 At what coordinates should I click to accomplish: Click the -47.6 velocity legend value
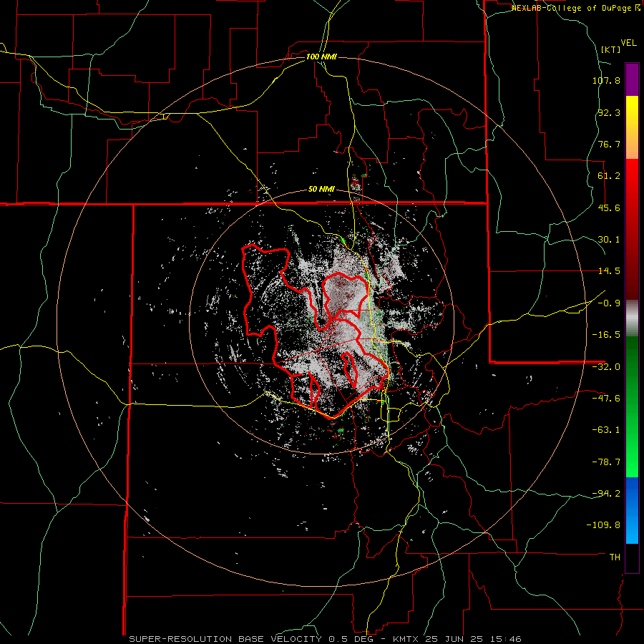pos(606,399)
